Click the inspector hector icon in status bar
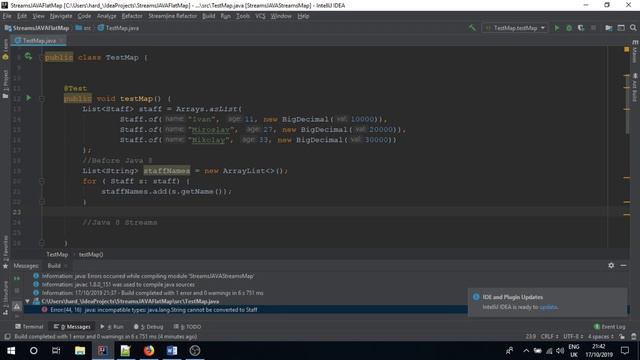Viewport: 640px width, 360px height. pos(633,337)
